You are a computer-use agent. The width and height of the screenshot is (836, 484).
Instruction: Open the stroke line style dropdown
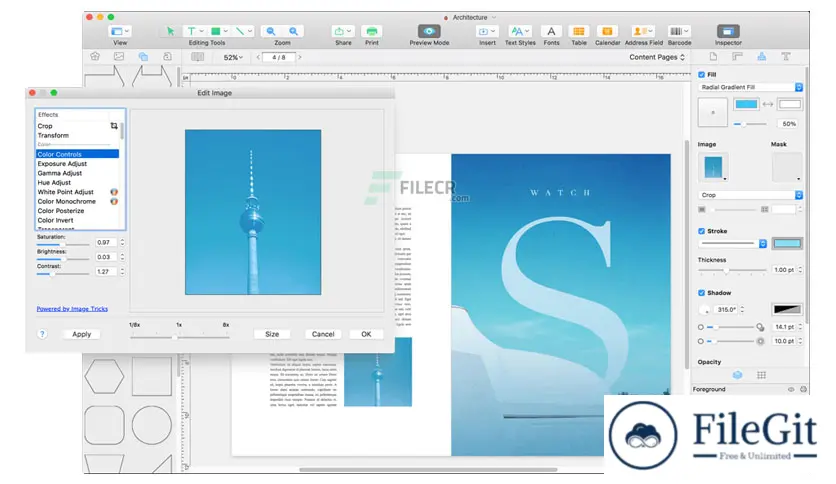pyautogui.click(x=733, y=244)
